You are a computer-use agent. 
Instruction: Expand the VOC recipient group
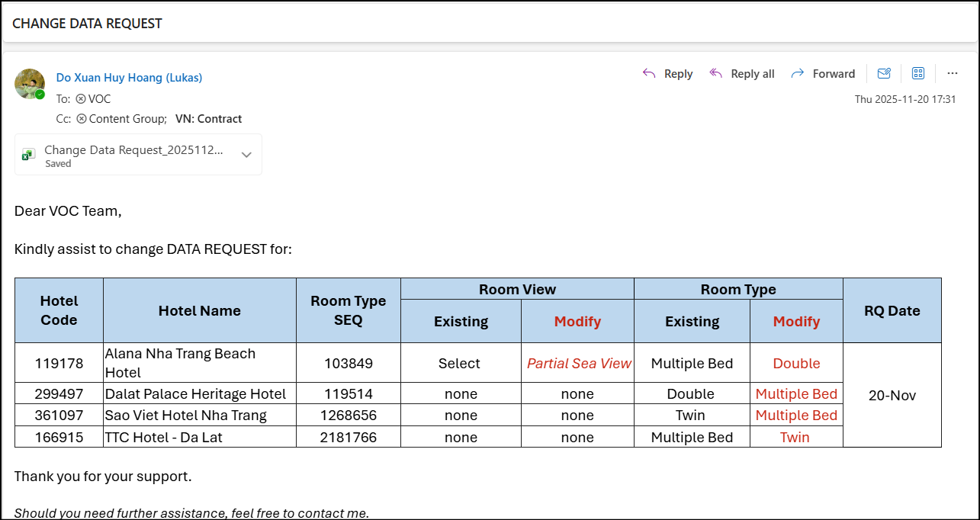(80, 99)
